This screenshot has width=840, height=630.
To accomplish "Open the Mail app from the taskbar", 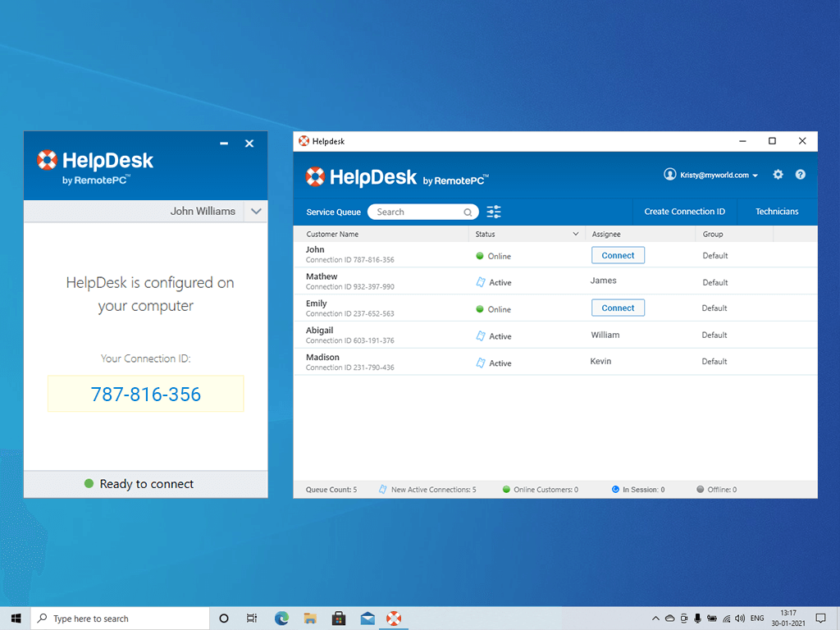I will 367,619.
